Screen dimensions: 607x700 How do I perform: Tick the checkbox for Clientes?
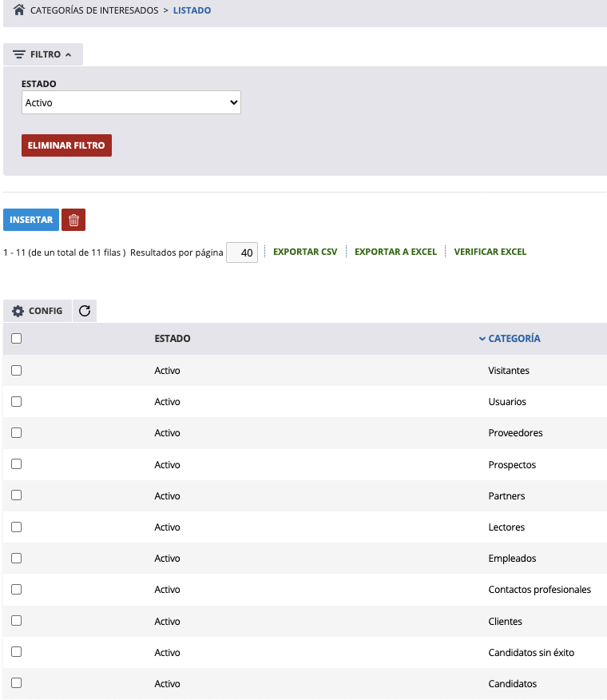point(17,621)
